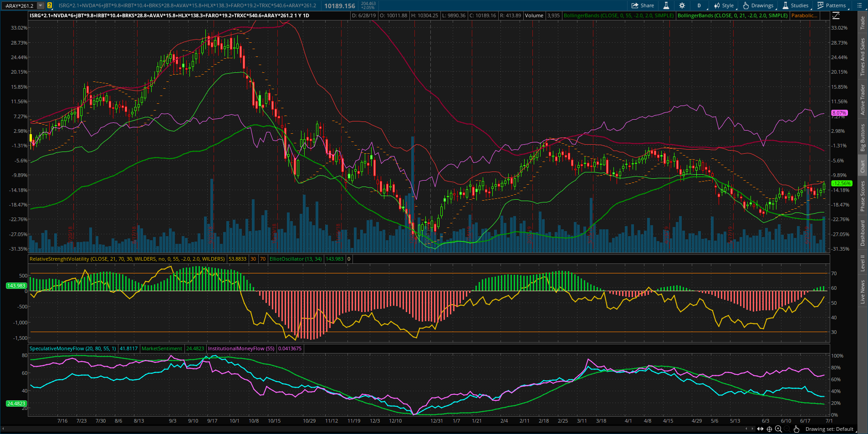Click the horizontal expand/compress arrows icon
The height and width of the screenshot is (434, 868).
coord(760,429)
